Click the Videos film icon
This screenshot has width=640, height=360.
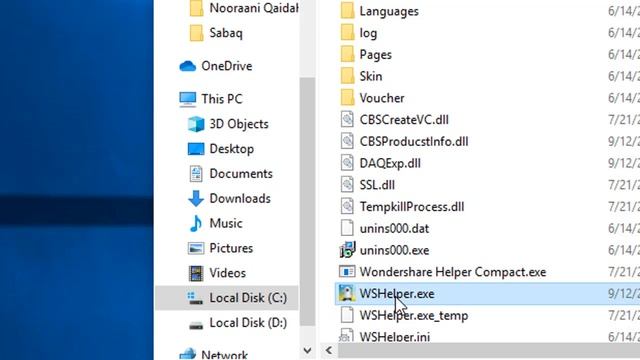(196, 273)
